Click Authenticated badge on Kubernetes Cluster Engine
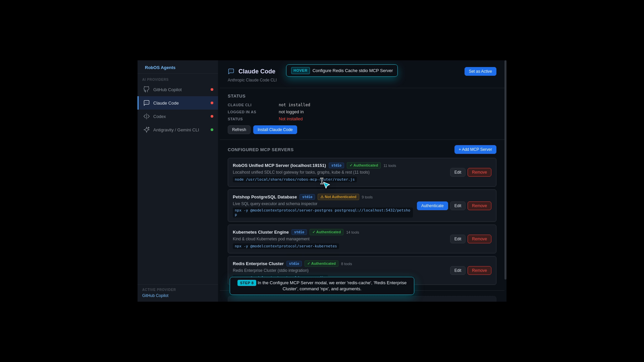Image resolution: width=644 pixels, height=362 pixels. (x=326, y=232)
